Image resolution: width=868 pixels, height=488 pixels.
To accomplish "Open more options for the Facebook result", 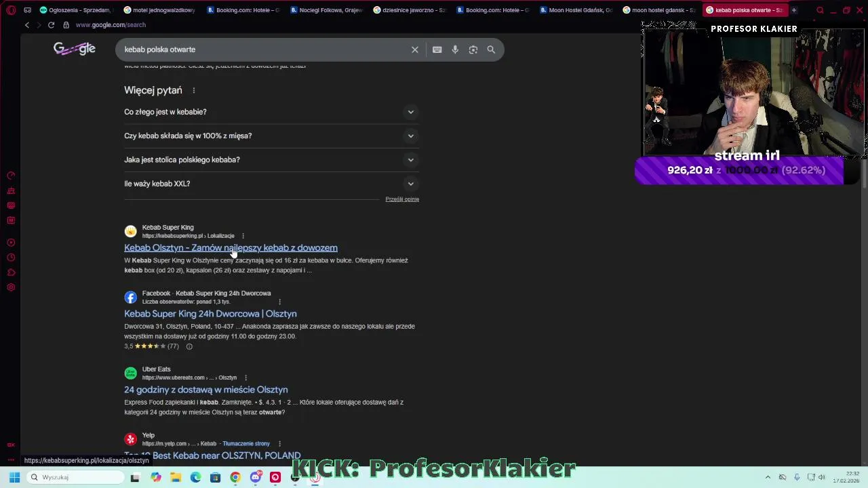I will click(x=279, y=302).
